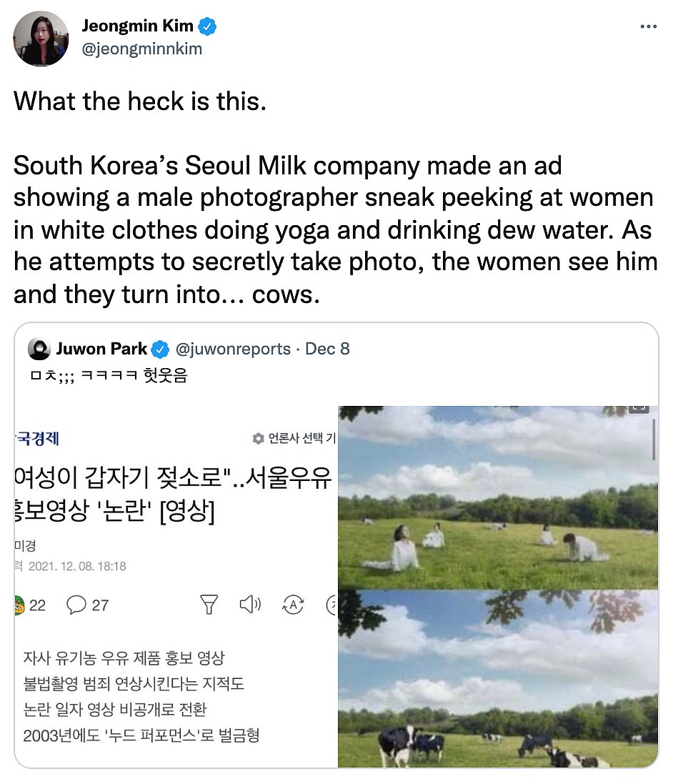The width and height of the screenshot is (673, 784).
Task: Click the speaker icon to hear the article
Action: tap(251, 605)
